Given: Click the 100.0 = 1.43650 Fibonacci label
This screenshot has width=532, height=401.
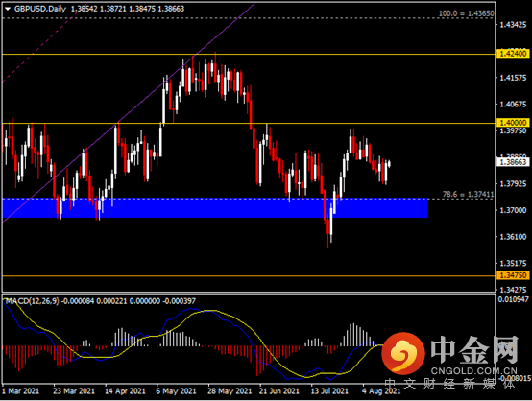Looking at the screenshot, I should (x=466, y=13).
